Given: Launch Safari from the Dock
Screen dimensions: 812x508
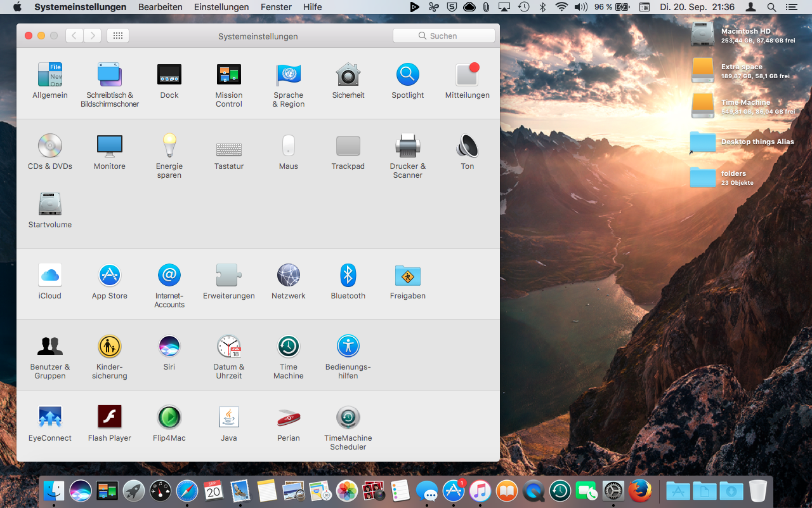Looking at the screenshot, I should tap(187, 491).
